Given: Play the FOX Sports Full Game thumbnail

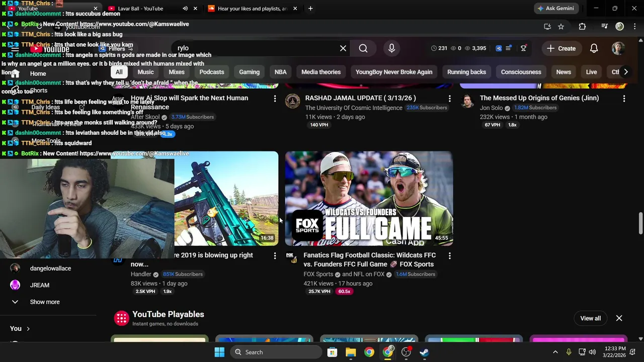Looking at the screenshot, I should [369, 199].
